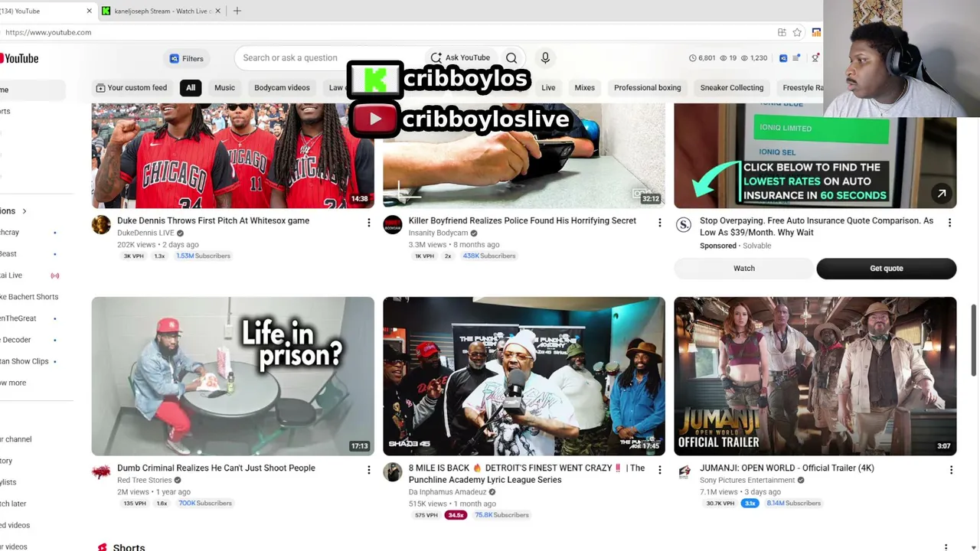980x551 pixels.
Task: Click the clock stat showing 6,801
Action: coord(702,58)
